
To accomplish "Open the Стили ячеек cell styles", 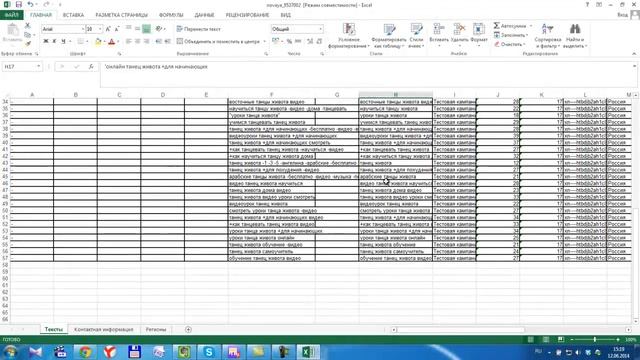I will [416, 36].
